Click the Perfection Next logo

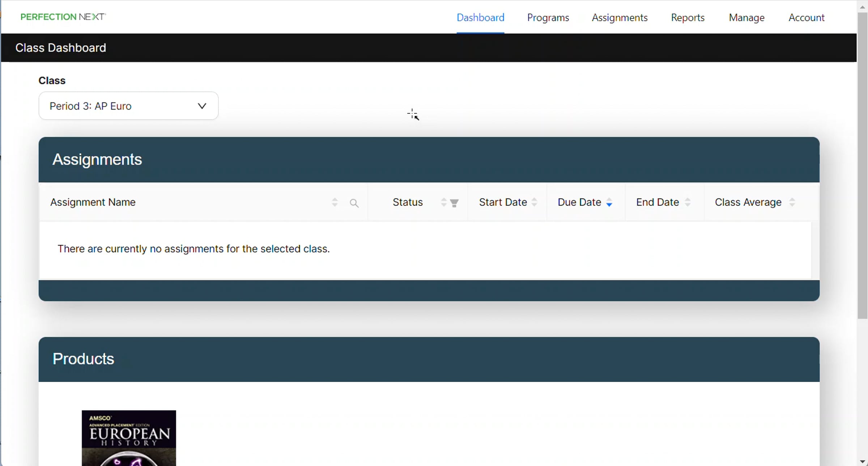tap(63, 17)
